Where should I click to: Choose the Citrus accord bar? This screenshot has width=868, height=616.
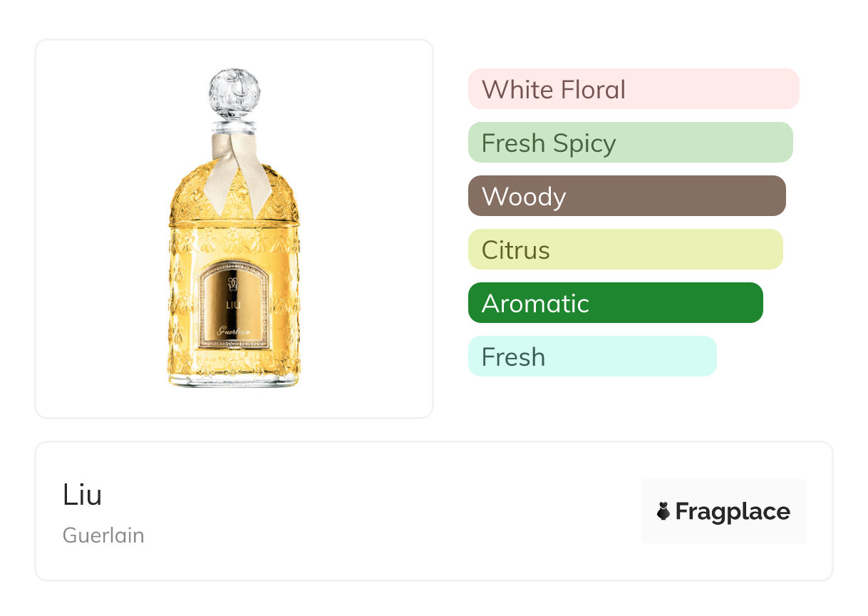pos(625,250)
